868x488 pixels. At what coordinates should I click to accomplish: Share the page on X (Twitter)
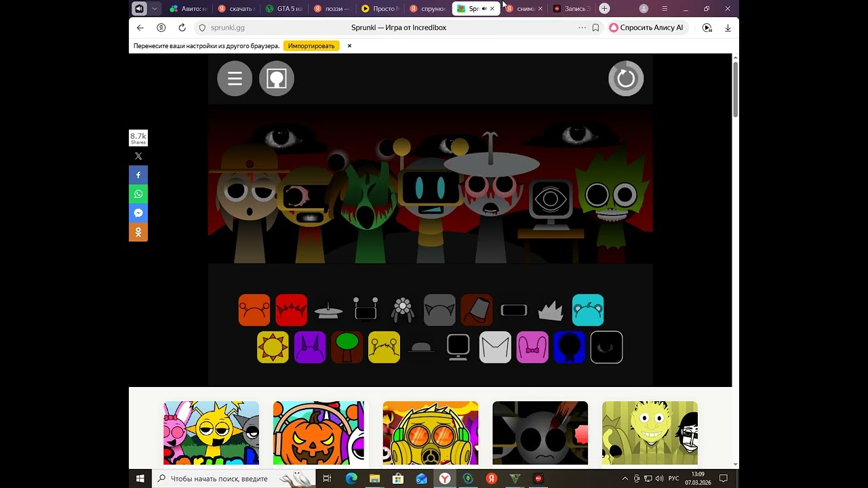click(138, 156)
